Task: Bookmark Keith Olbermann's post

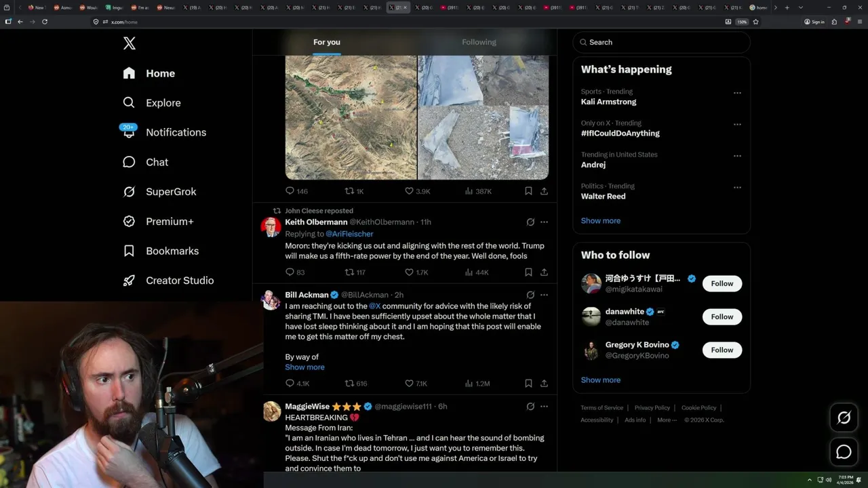Action: 528,272
